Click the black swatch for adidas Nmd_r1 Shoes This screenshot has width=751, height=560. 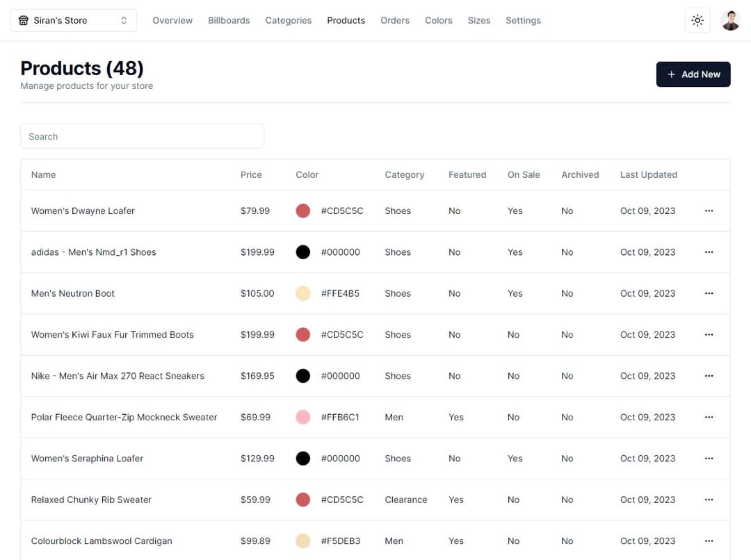[x=302, y=252]
